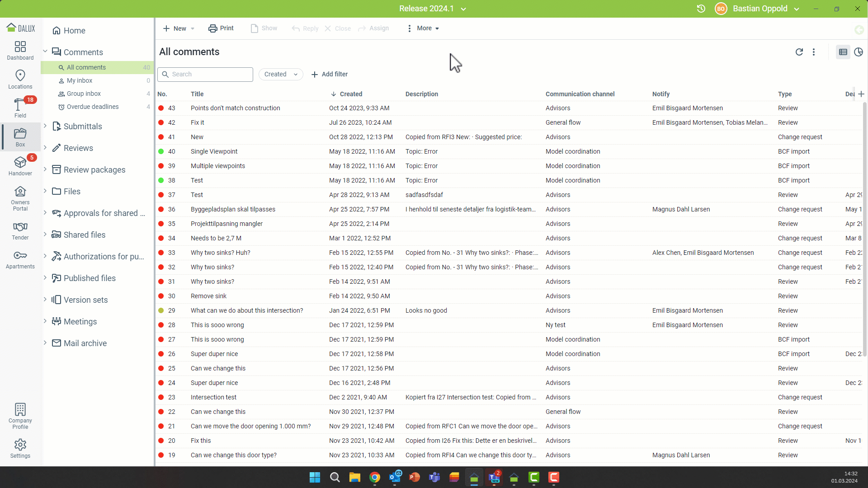Click the red status dot of comment 43
The height and width of the screenshot is (488, 868).
pos(161,108)
